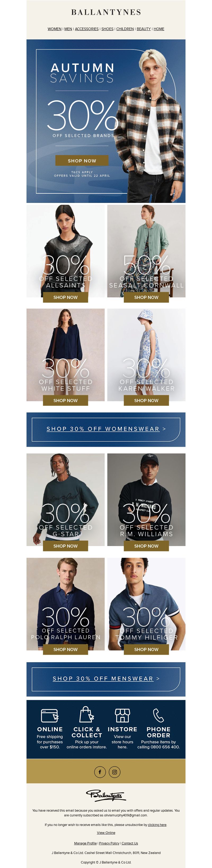Open the View Online link

coord(106,833)
